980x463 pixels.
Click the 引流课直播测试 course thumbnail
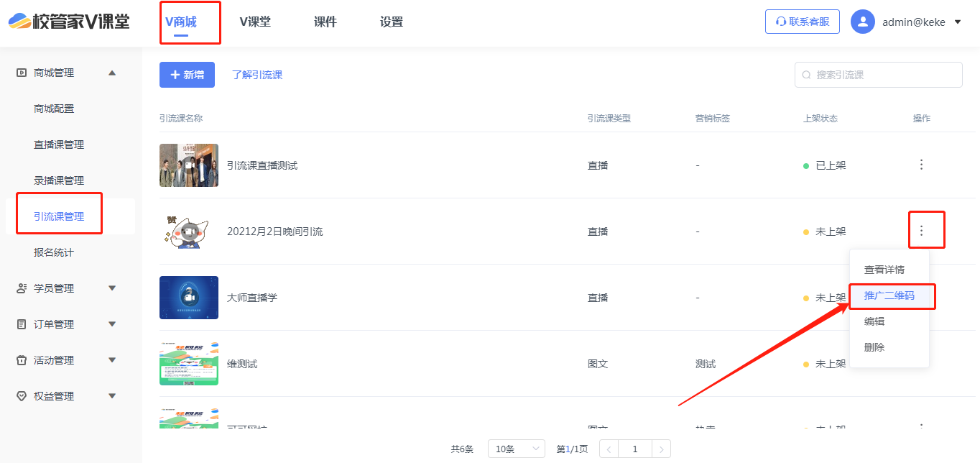[x=189, y=165]
